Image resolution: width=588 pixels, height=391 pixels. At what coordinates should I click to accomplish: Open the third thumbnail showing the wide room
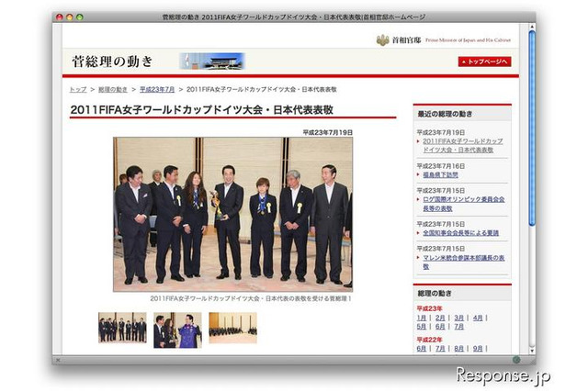(x=232, y=328)
